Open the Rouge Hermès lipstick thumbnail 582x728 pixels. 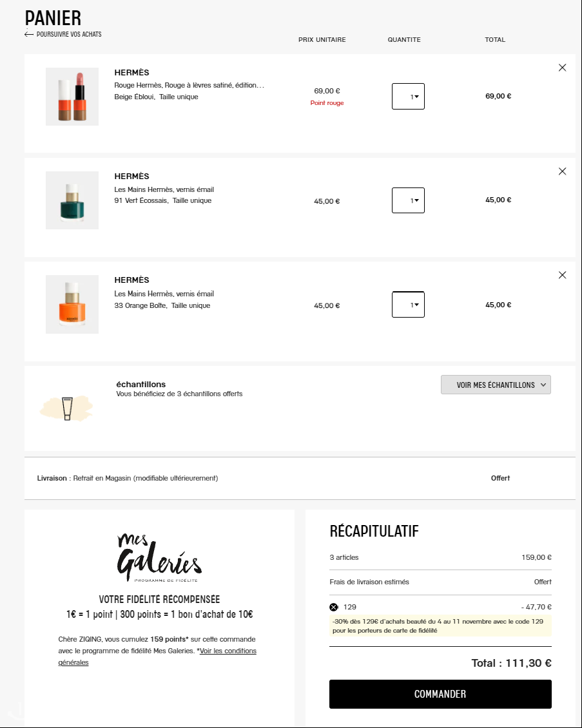[72, 97]
